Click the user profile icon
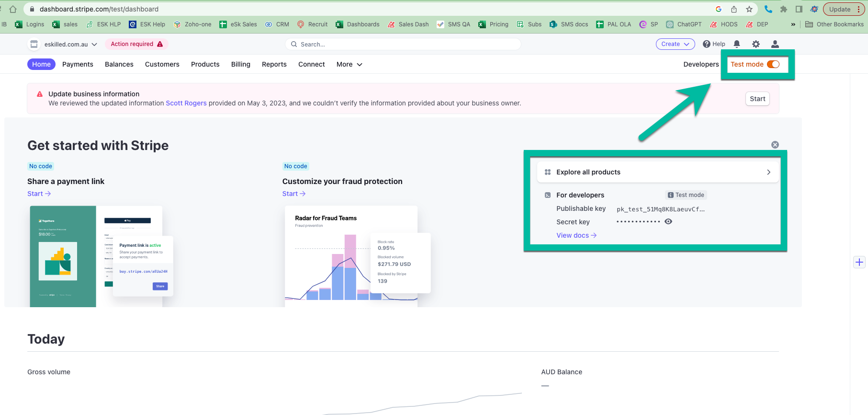Viewport: 868px width, 415px height. coord(775,44)
